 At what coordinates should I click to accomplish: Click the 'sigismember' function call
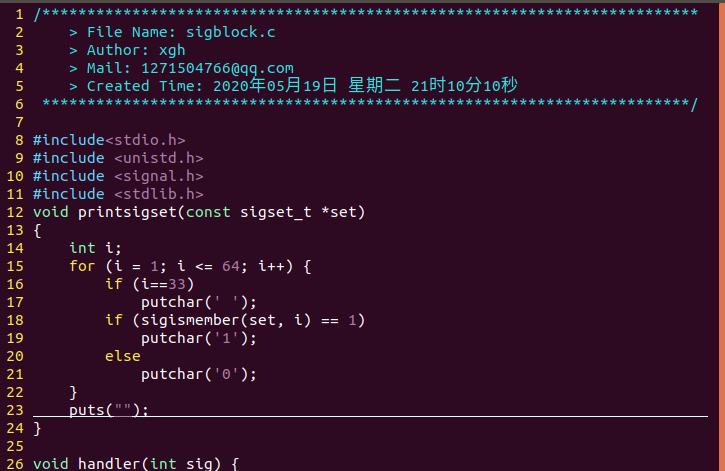[185, 320]
